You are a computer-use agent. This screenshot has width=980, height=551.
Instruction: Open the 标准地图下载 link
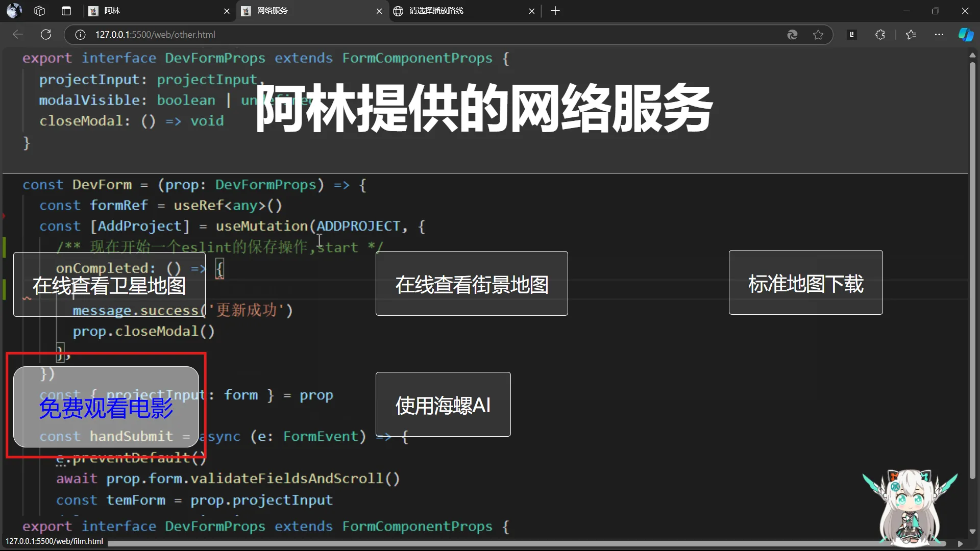pos(805,283)
